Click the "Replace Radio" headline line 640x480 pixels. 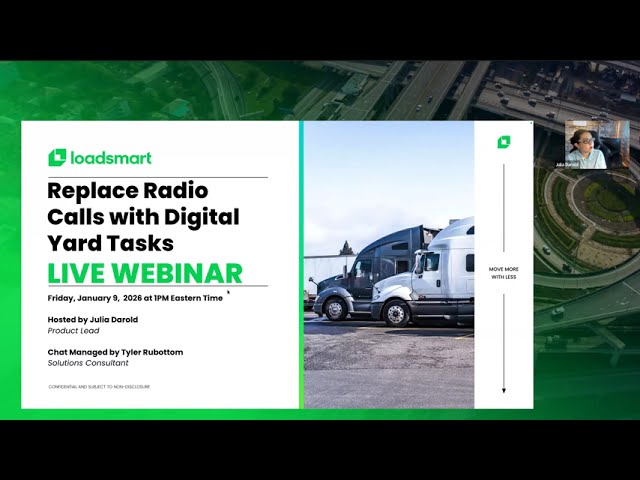pyautogui.click(x=128, y=191)
